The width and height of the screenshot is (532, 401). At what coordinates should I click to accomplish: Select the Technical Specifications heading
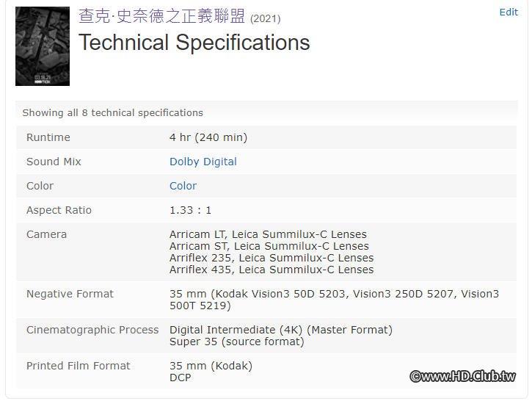click(194, 43)
